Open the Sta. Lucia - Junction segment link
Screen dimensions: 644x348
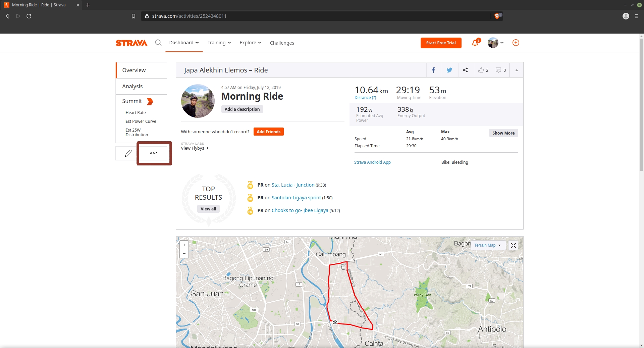293,185
